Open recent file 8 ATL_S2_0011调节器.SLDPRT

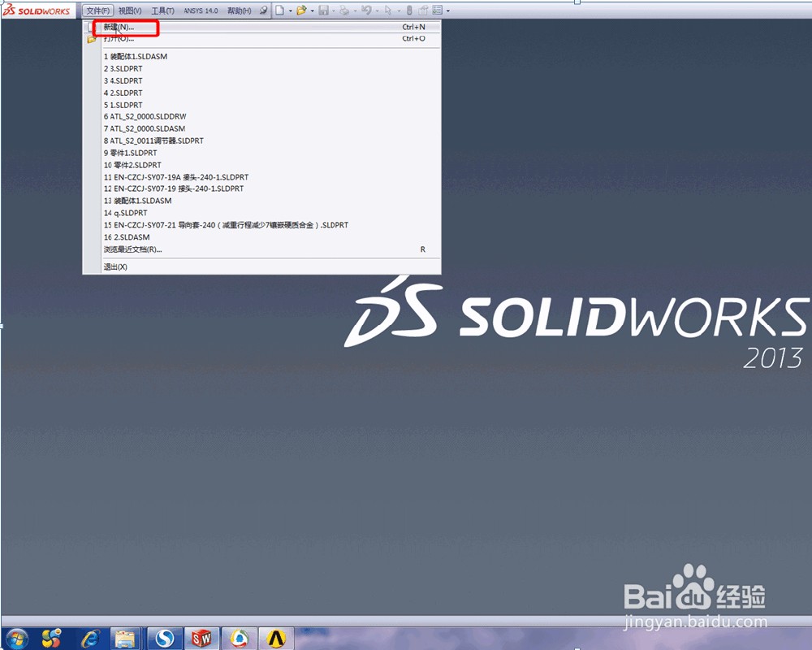(x=261, y=141)
